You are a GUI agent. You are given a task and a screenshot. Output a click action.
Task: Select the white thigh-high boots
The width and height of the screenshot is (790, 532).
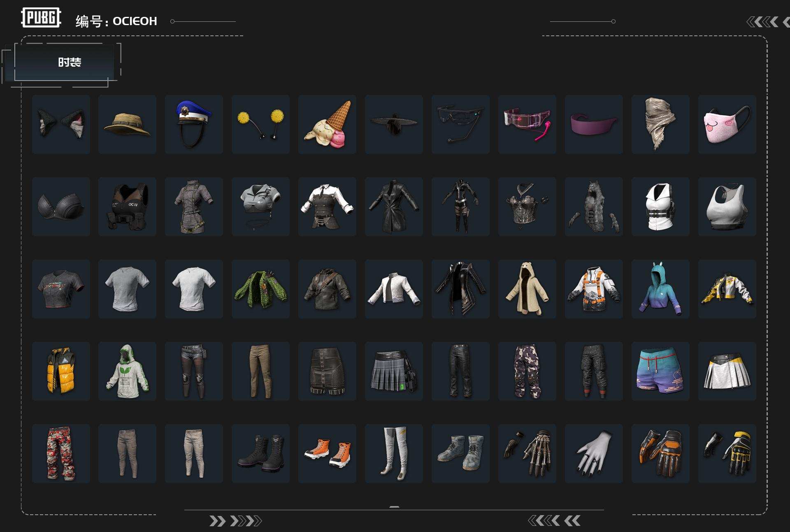point(394,453)
